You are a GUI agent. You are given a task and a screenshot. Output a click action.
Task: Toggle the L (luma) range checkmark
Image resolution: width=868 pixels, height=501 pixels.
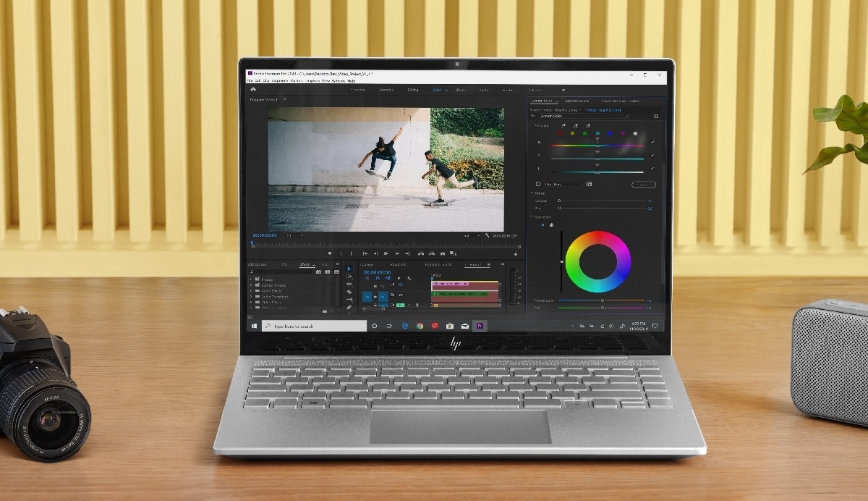[x=652, y=169]
